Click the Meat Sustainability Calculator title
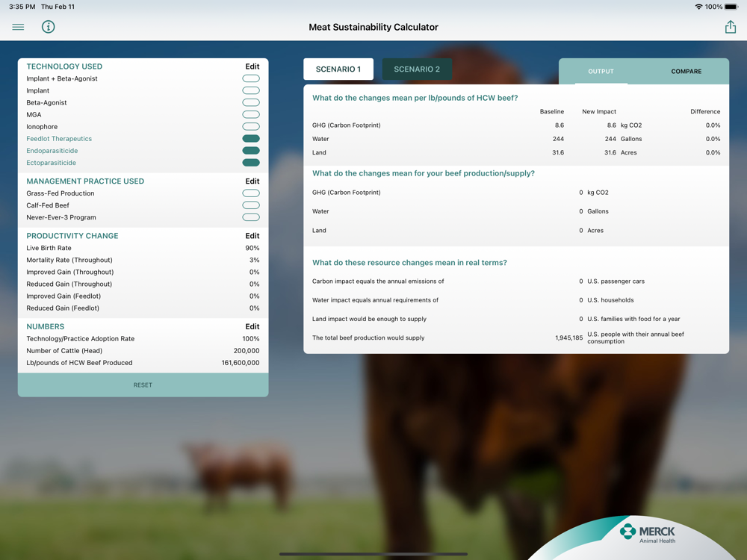 pyautogui.click(x=373, y=27)
